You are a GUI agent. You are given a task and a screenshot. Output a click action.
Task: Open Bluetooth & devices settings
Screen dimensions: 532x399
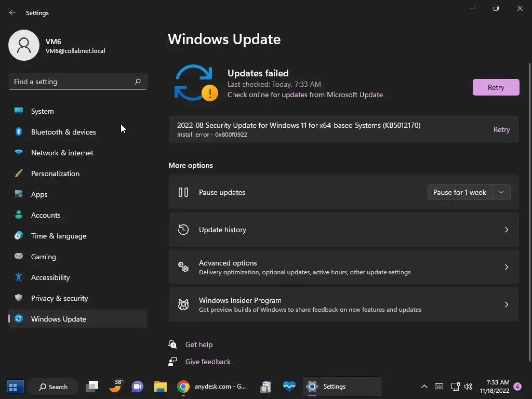[78, 132]
